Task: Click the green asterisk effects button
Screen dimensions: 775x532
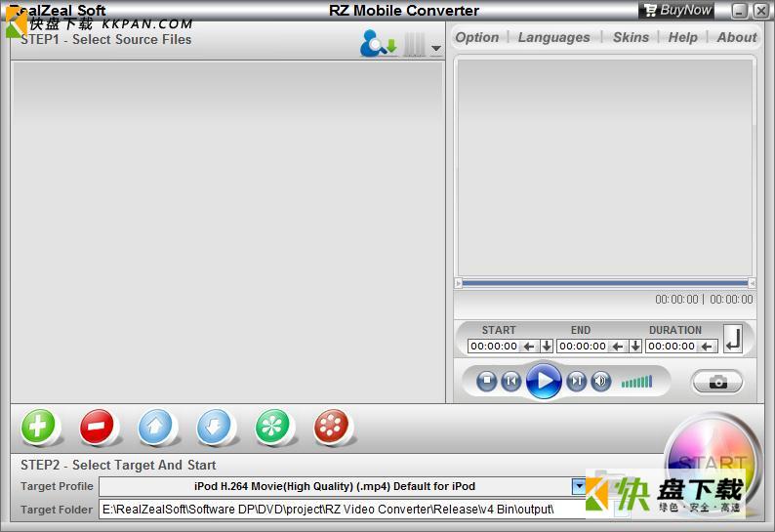Action: click(272, 426)
